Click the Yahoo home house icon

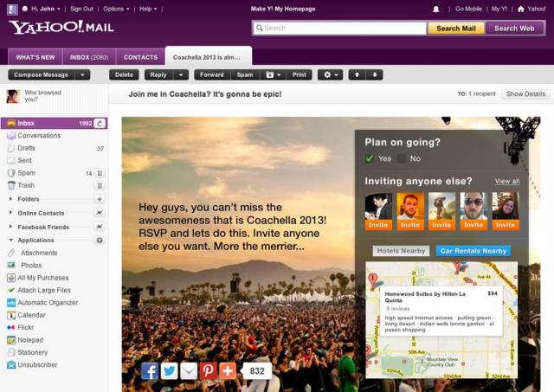[x=521, y=9]
